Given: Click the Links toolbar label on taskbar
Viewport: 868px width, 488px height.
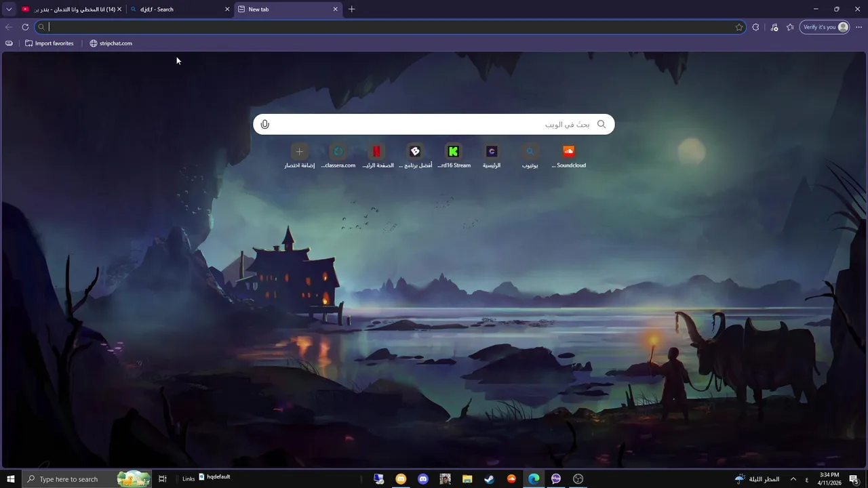Looking at the screenshot, I should pos(189,479).
